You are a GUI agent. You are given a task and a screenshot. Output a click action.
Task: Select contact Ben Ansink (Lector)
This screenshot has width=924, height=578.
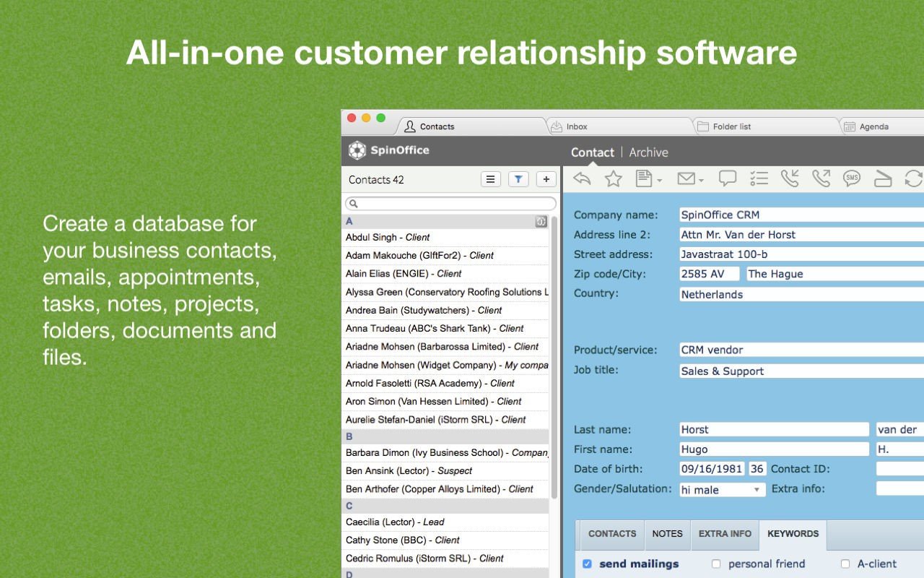tap(445, 471)
